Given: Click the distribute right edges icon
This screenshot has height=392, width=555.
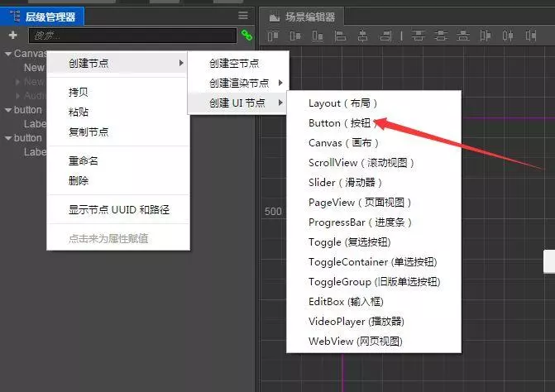Looking at the screenshot, I should [530, 36].
